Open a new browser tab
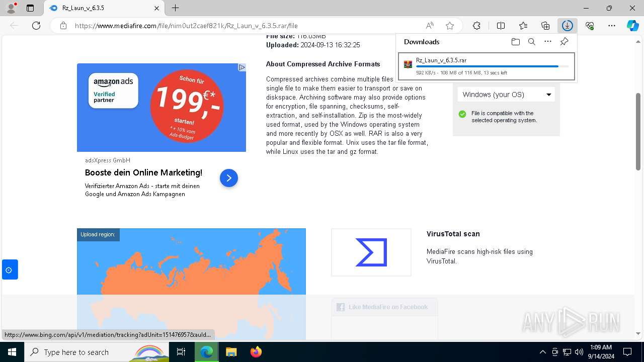644x362 pixels. tap(175, 8)
